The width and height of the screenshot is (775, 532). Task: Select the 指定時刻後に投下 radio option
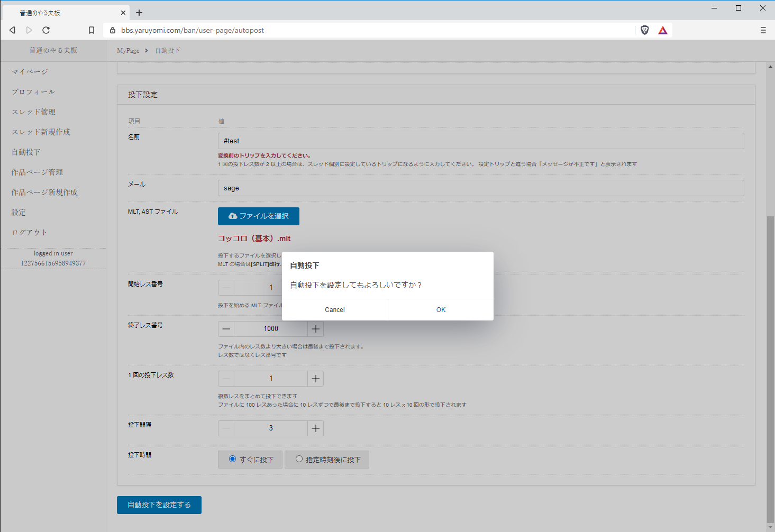(299, 459)
